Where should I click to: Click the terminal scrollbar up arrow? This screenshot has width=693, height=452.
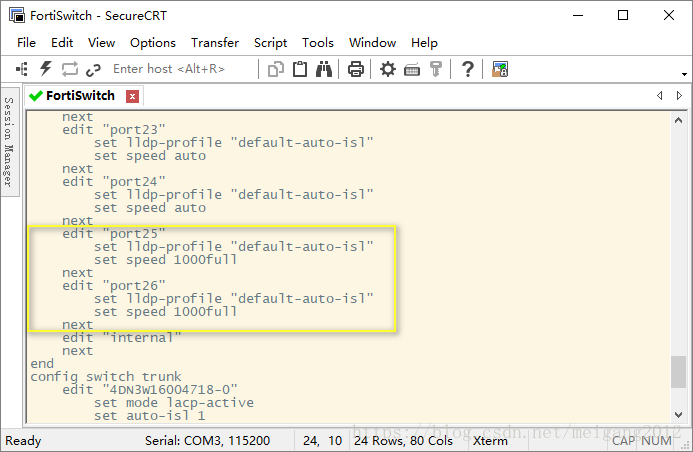678,120
